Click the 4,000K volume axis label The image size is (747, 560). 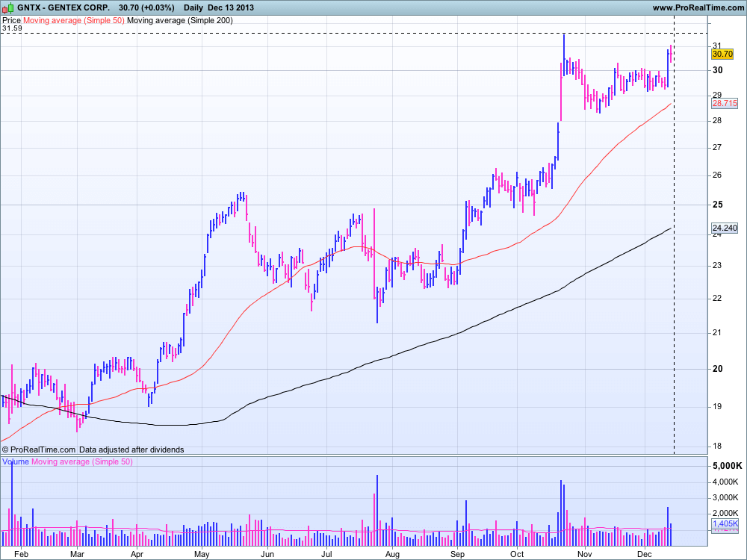tap(725, 482)
